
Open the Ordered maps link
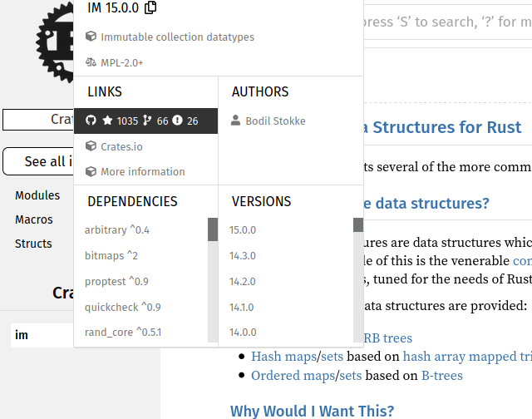[x=293, y=376]
